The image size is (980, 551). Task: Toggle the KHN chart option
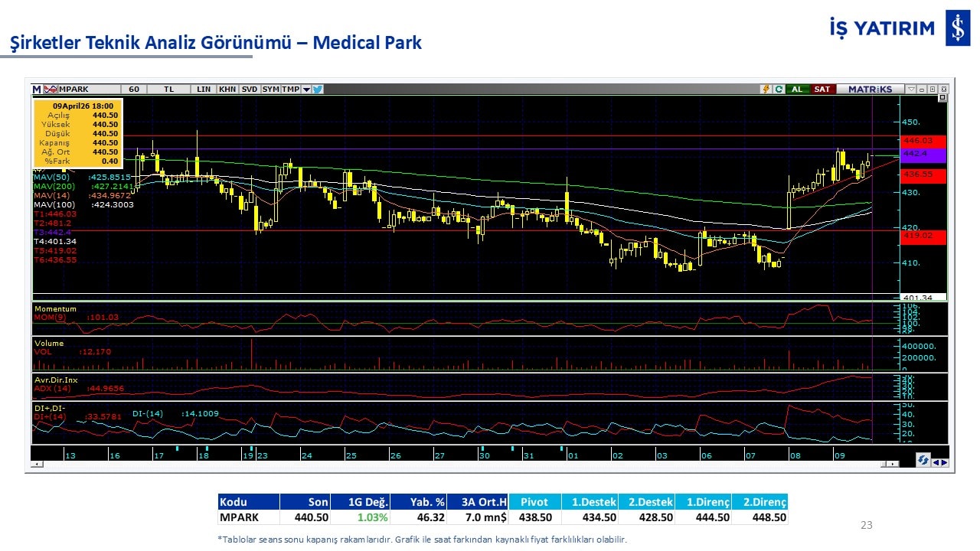227,90
